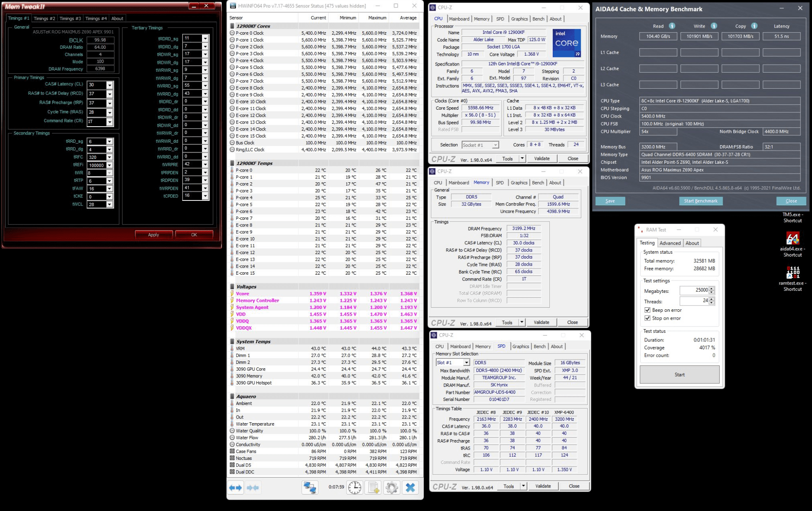The image size is (812, 511).
Task: Reset sensor timer with clock icon
Action: pos(354,488)
